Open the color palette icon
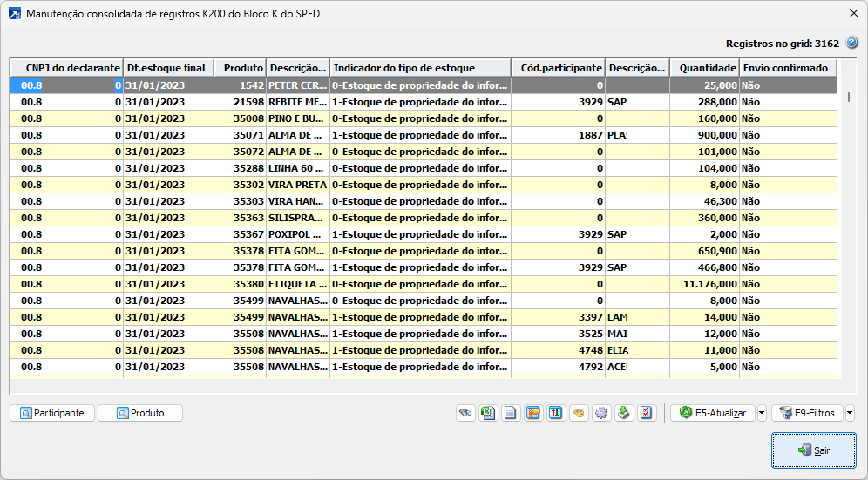868x480 pixels. coord(578,413)
